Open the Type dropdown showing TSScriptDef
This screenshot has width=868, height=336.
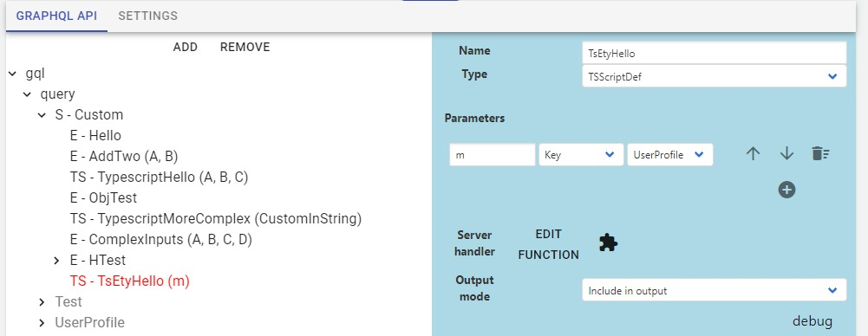[715, 76]
